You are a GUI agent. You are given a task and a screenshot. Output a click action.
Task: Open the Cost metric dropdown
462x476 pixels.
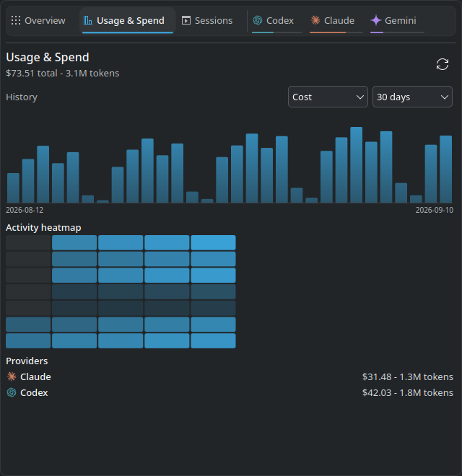click(328, 97)
